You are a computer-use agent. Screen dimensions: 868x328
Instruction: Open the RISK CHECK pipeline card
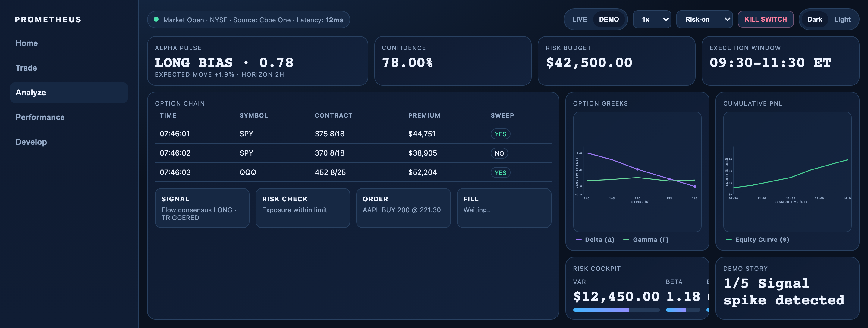(x=303, y=208)
